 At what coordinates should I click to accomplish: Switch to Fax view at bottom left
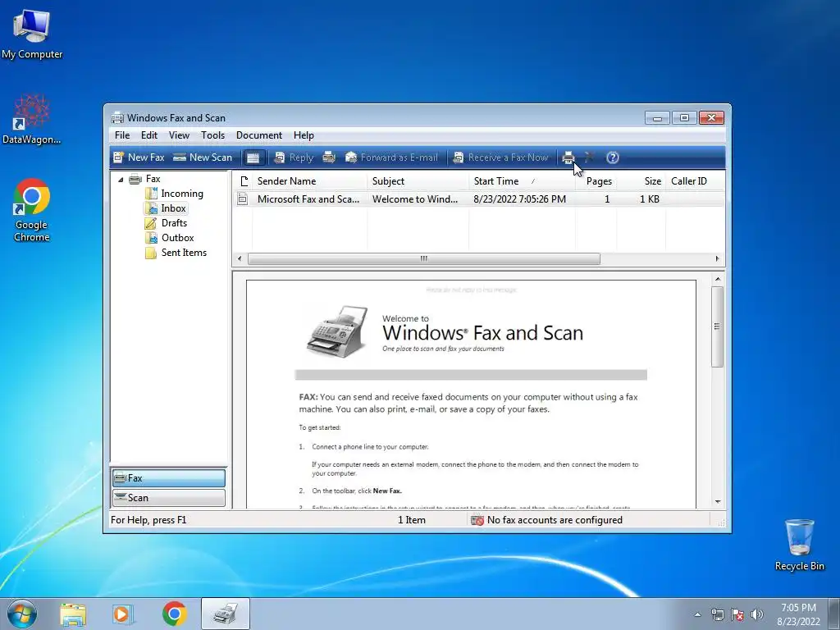coord(169,478)
